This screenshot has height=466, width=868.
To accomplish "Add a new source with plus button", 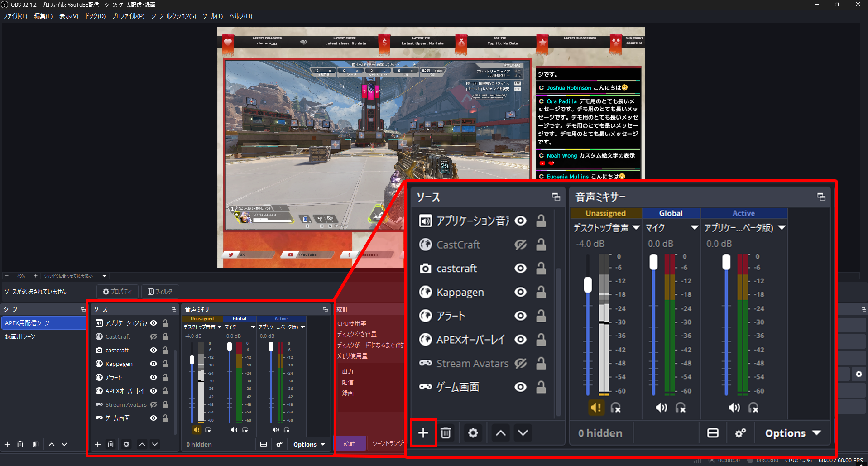I will (x=98, y=444).
